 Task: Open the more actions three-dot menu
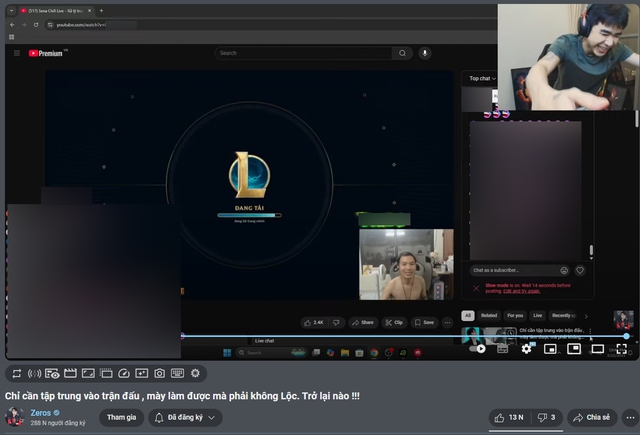629,417
